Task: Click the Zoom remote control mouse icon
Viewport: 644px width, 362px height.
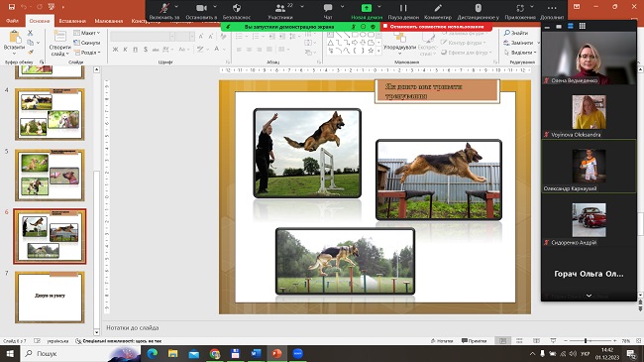Action: (x=479, y=8)
